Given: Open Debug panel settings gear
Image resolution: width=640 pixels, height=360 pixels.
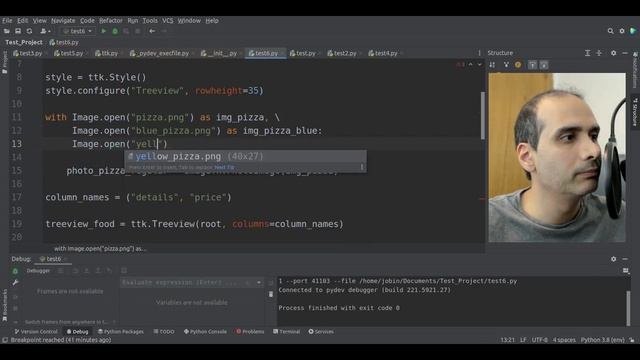Looking at the screenshot, I should pos(613,259).
